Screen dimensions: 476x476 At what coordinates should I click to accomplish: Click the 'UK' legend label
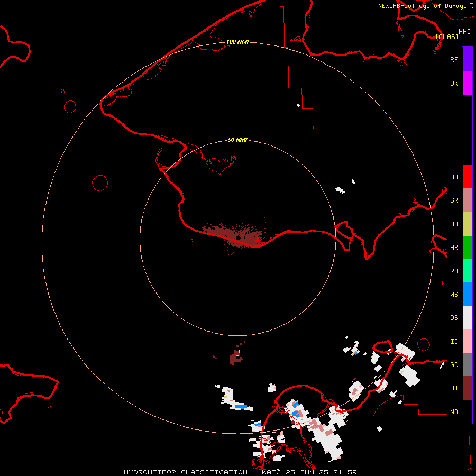click(454, 83)
